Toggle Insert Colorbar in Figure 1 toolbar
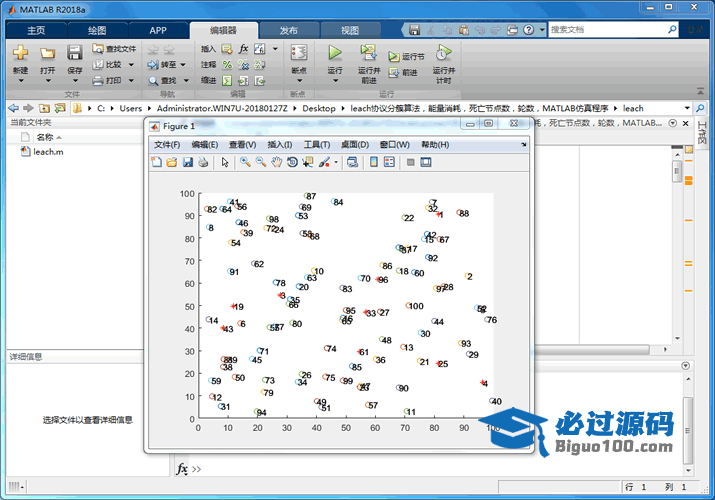715x500 pixels. [x=374, y=162]
